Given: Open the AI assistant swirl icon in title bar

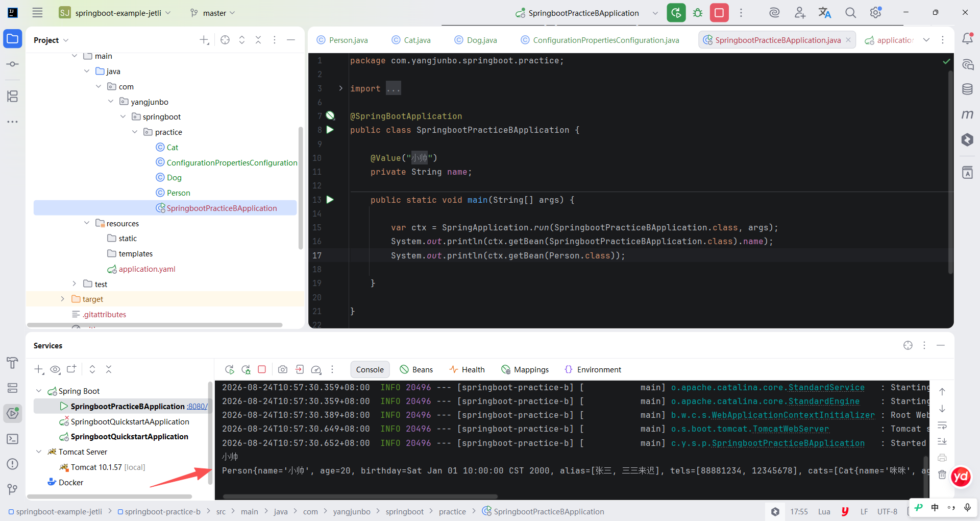Looking at the screenshot, I should (774, 13).
